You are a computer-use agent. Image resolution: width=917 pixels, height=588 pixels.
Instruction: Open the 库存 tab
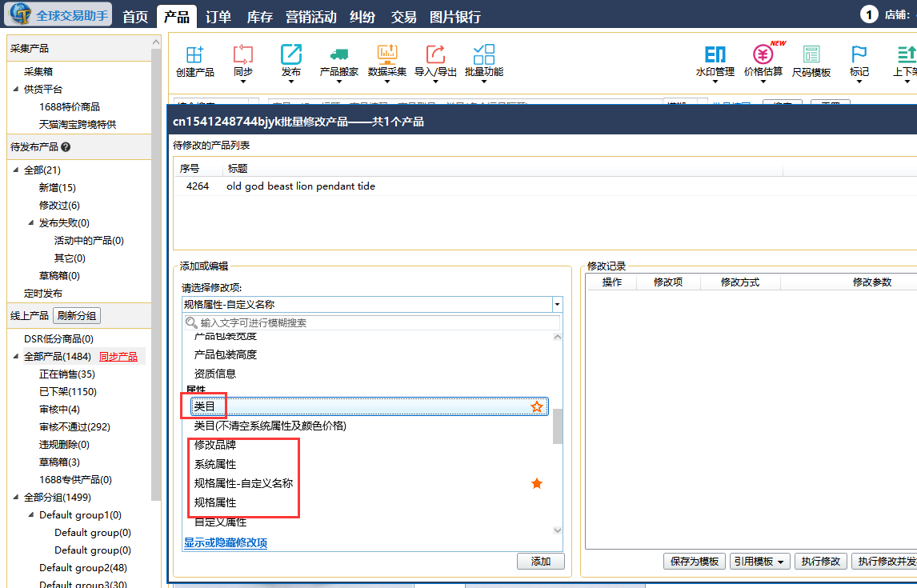pos(260,17)
